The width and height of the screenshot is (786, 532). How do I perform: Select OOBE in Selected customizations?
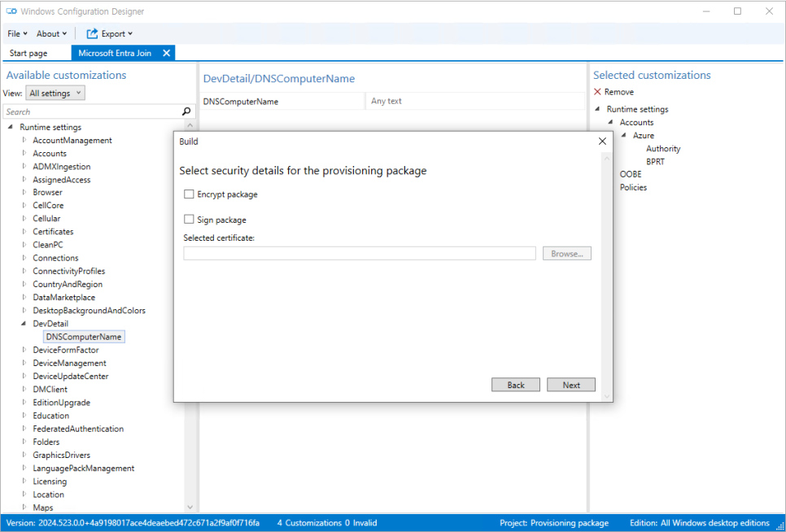point(631,174)
